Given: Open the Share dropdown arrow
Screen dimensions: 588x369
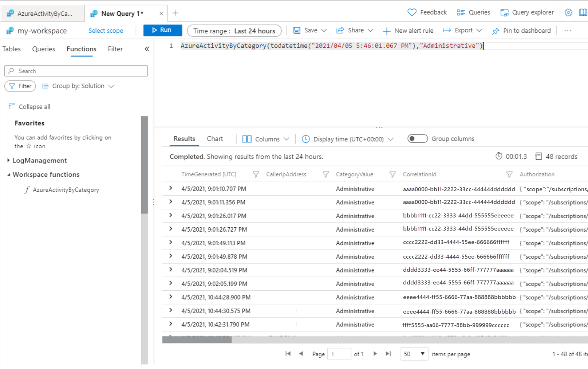Looking at the screenshot, I should [370, 31].
